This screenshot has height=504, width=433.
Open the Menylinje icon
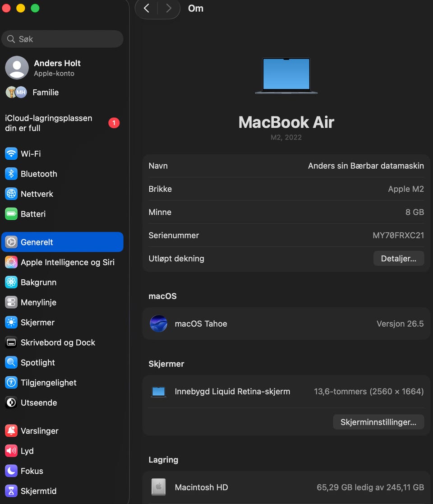coord(11,302)
